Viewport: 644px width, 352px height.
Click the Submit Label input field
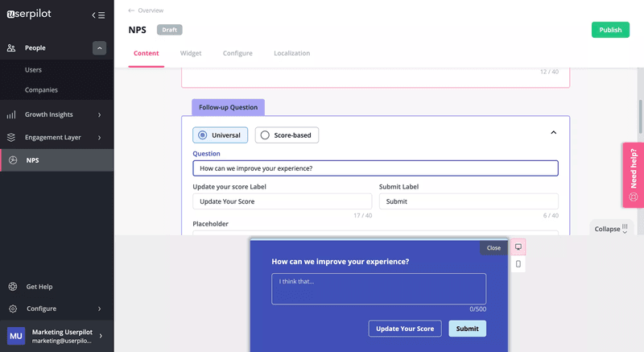click(469, 201)
